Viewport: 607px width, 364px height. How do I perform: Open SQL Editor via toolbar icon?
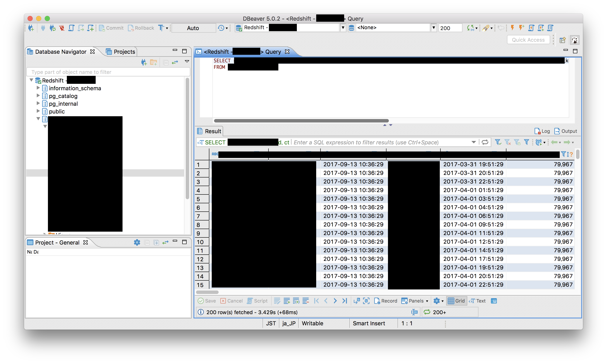pyautogui.click(x=71, y=28)
